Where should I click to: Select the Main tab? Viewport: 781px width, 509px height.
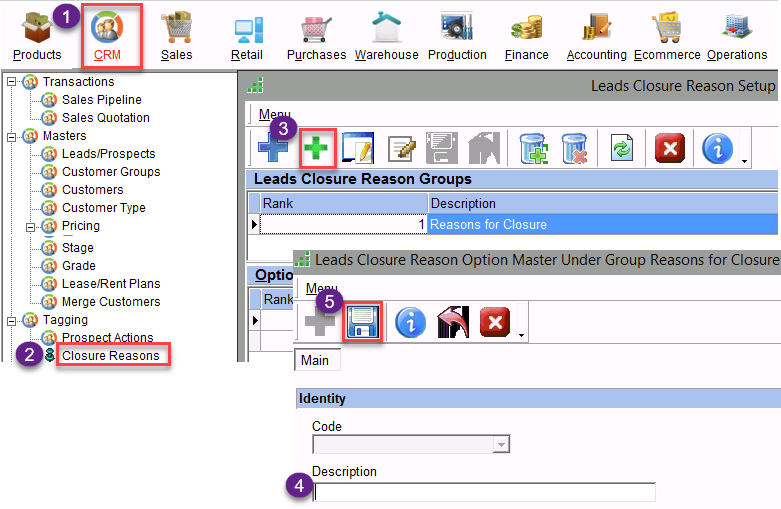click(x=315, y=360)
